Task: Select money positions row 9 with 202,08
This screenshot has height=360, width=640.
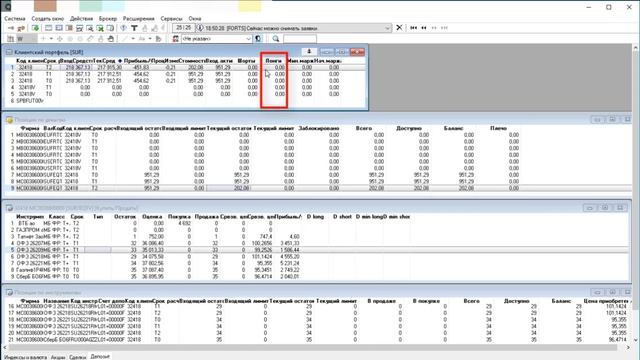Action: [318, 188]
